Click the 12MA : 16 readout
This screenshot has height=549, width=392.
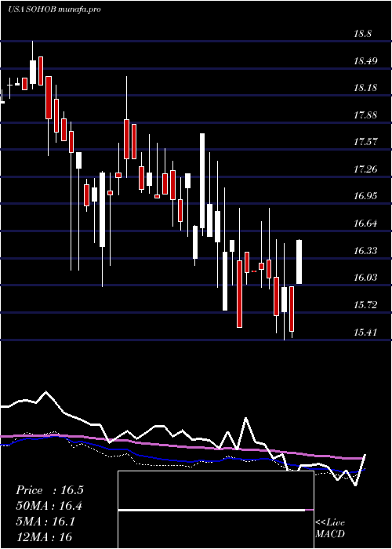click(x=44, y=537)
